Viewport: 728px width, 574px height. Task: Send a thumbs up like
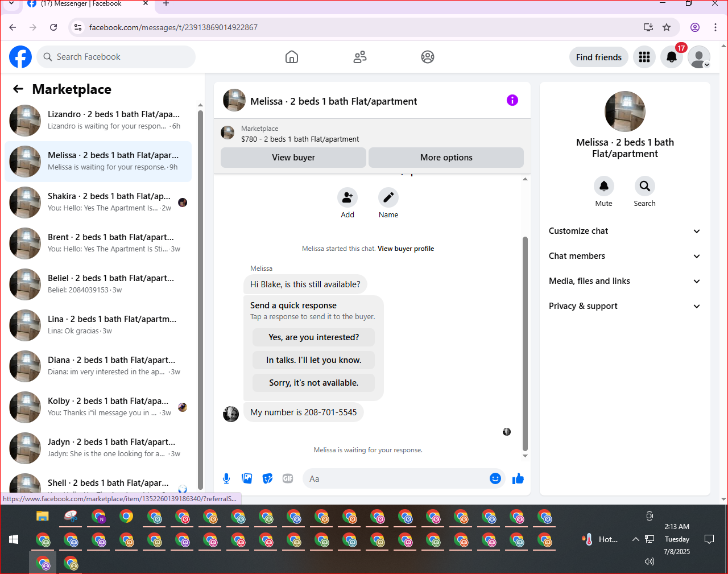coord(518,478)
